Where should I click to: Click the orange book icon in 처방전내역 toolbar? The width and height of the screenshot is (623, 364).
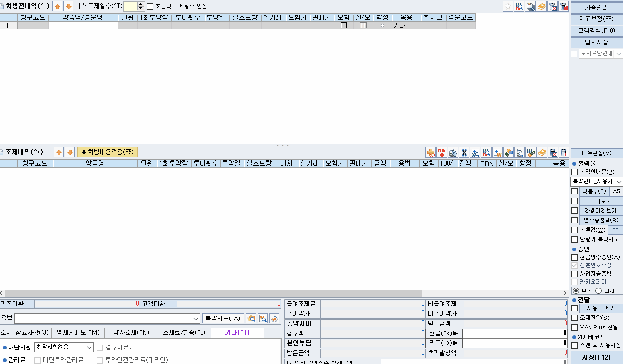542,6
